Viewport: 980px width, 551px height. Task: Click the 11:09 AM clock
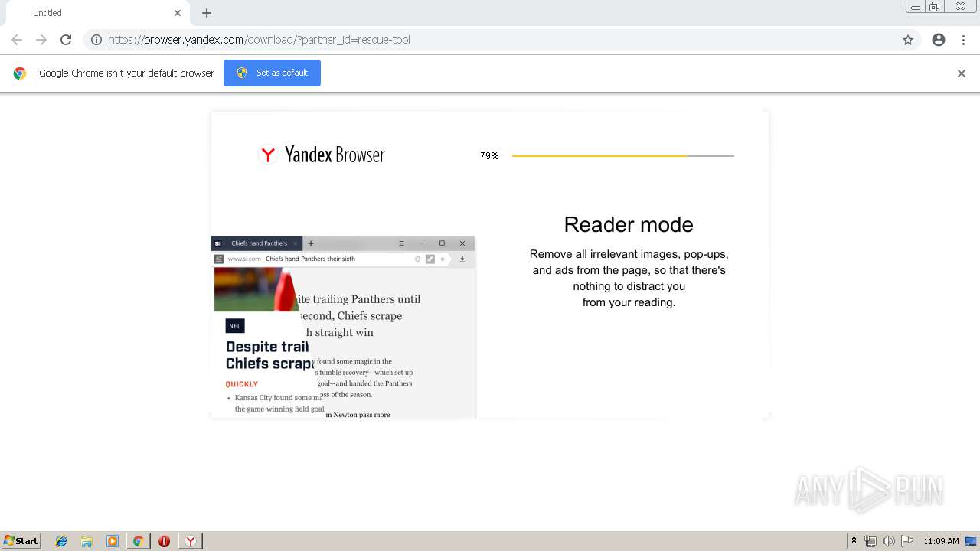(941, 541)
